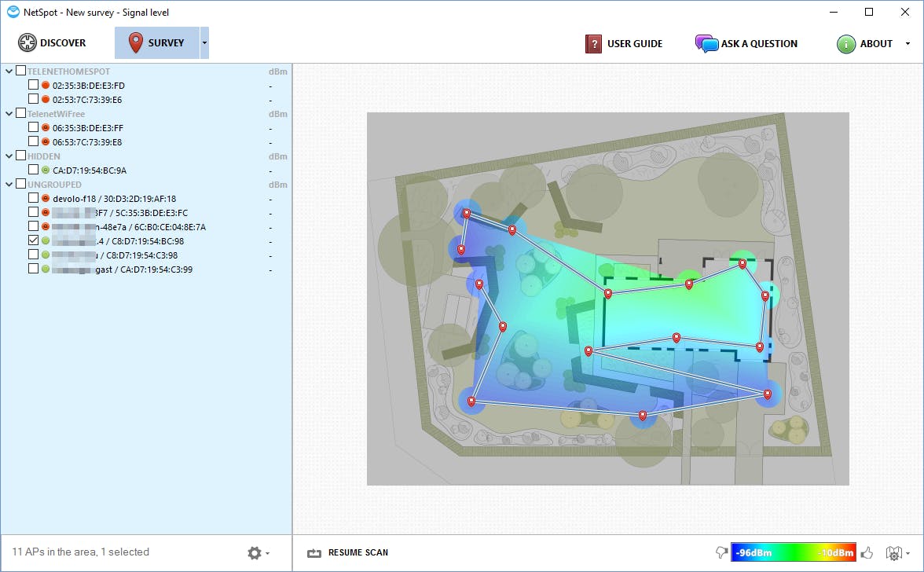
Task: Click the red signal dot of devolo-f18
Action: (x=46, y=199)
